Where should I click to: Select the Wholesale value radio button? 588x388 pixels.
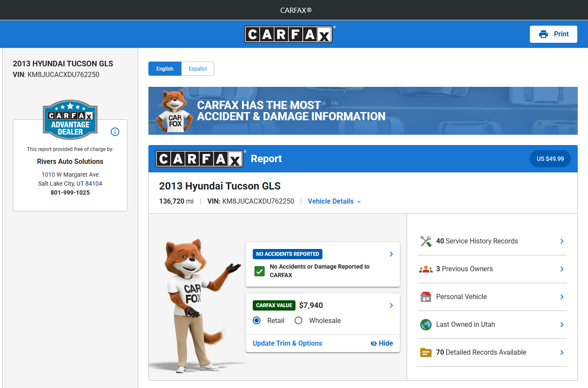[298, 320]
